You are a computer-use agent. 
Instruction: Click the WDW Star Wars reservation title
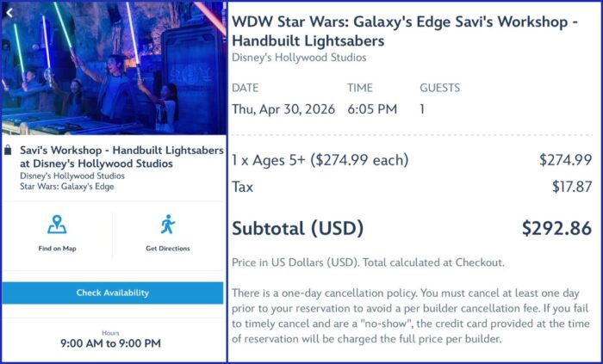pos(405,31)
